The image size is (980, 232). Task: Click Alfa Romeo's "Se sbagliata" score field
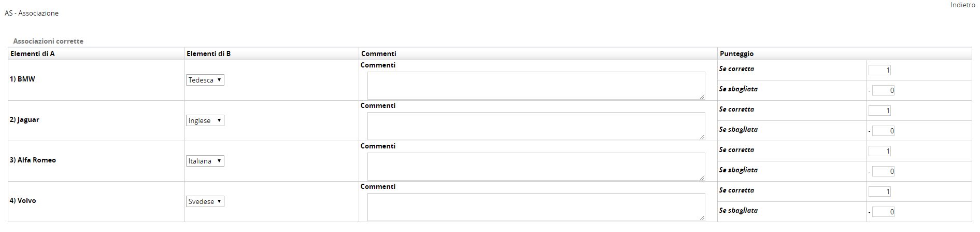[883, 171]
